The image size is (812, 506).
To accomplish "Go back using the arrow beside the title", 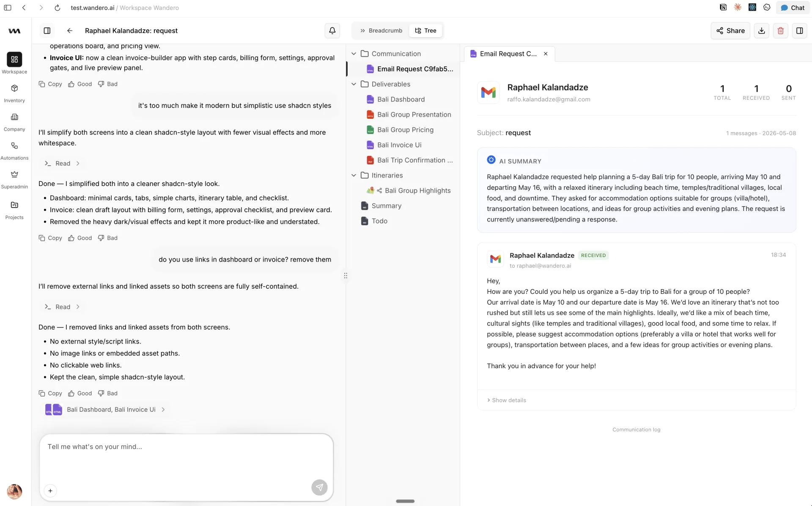I will coord(70,30).
